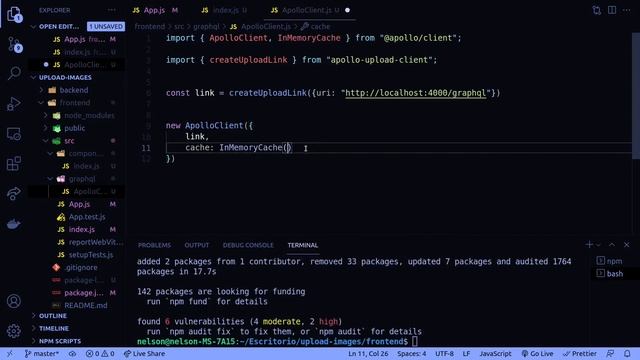Collapse the src folder
The image size is (640, 360).
69,141
